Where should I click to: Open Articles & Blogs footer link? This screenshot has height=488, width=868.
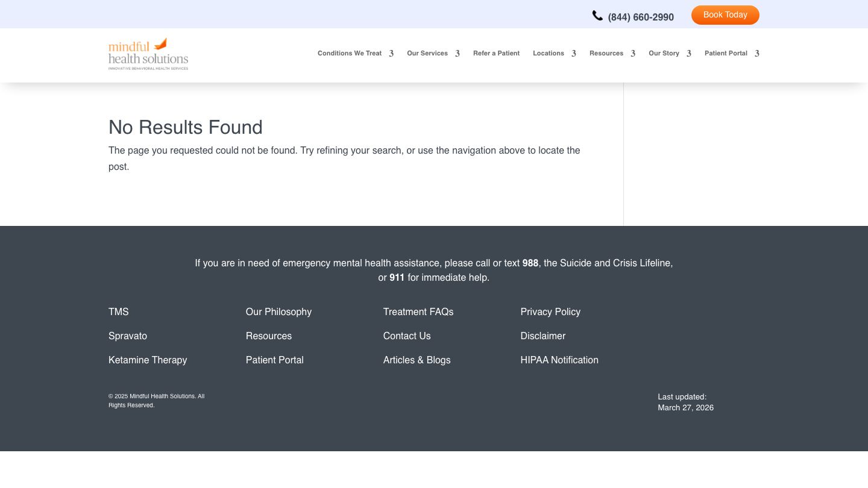417,360
